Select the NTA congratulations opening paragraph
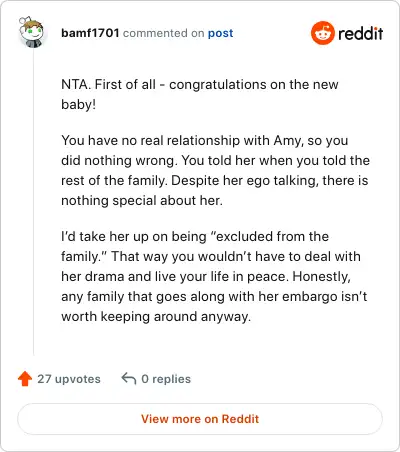This screenshot has width=400, height=452. [200, 94]
